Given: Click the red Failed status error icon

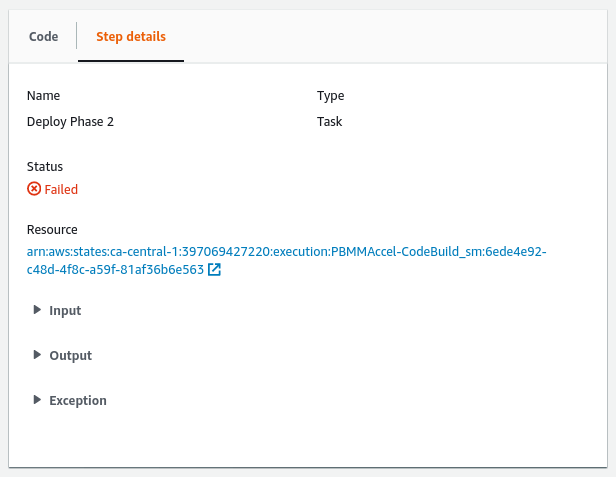Looking at the screenshot, I should click(x=34, y=189).
